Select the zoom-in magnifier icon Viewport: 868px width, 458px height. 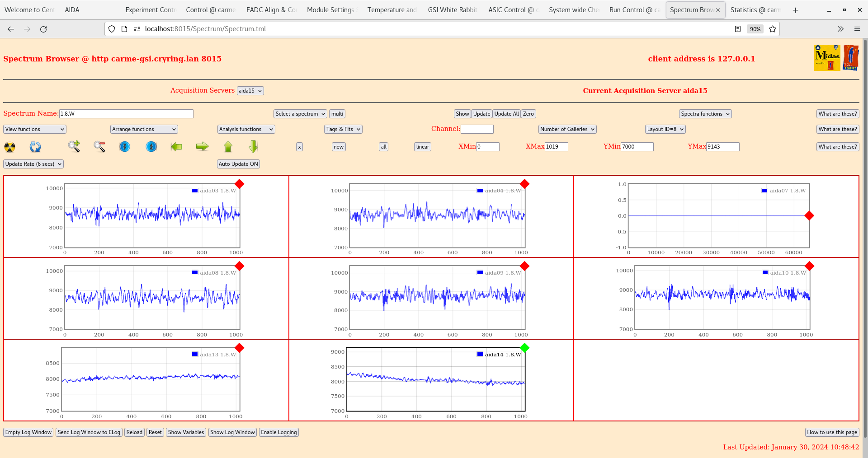[x=74, y=147]
